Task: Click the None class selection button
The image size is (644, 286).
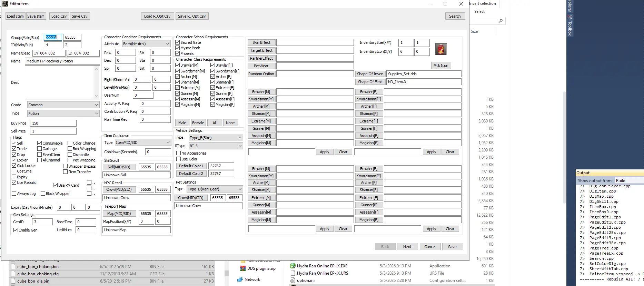Action: [230, 123]
